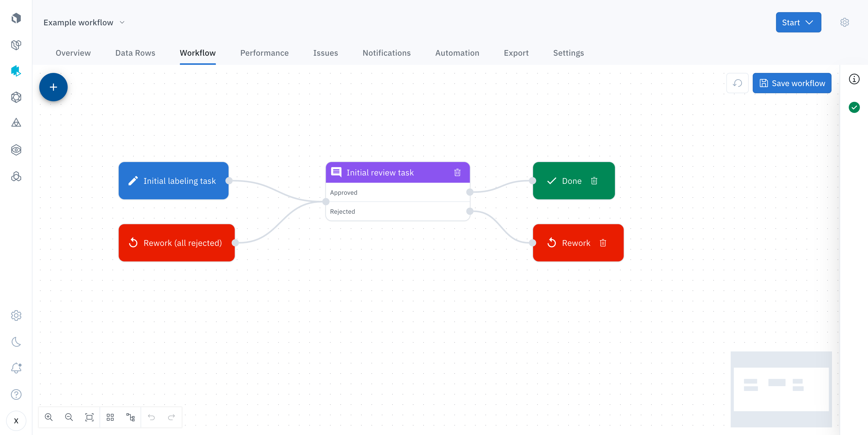Switch to the Notifications tab

[386, 53]
